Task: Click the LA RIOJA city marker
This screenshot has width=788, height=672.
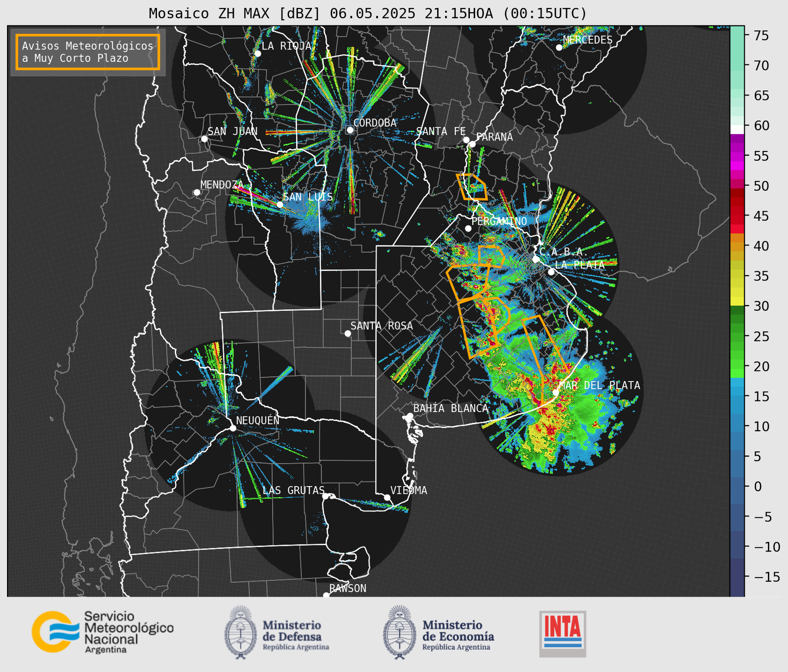Action: 257,54
